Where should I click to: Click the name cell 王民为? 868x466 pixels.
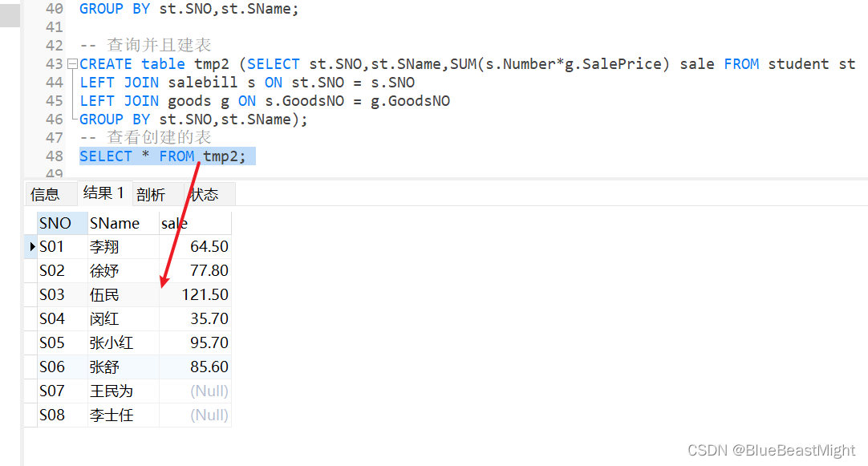pyautogui.click(x=124, y=391)
